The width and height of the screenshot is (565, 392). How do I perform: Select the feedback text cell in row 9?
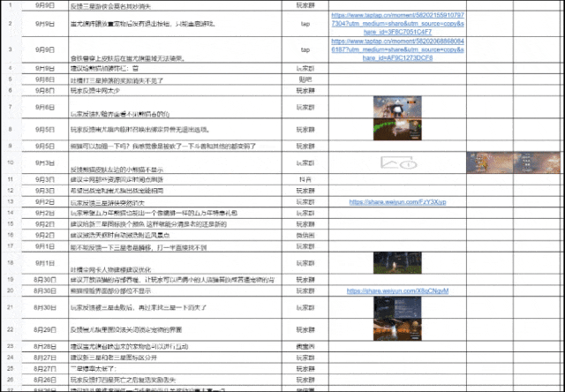click(x=175, y=147)
